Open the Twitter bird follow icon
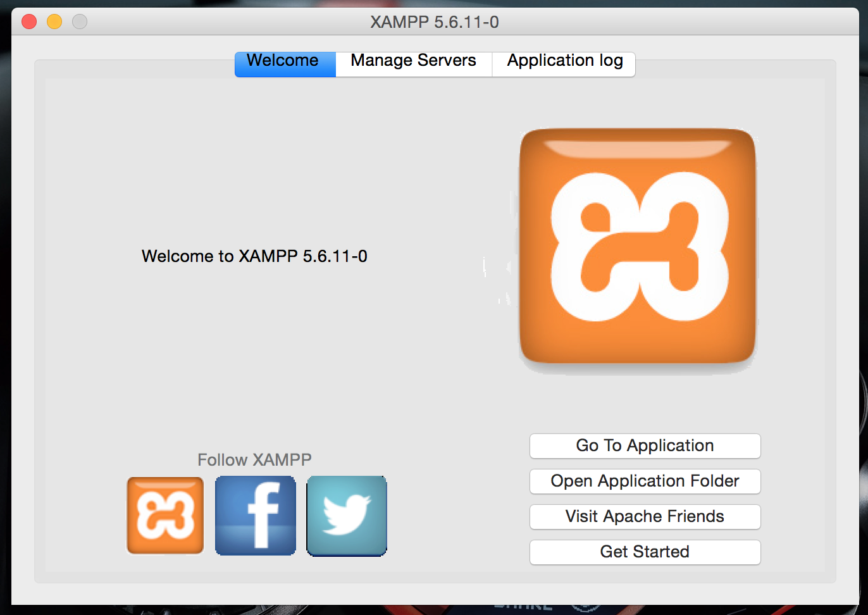This screenshot has height=615, width=868. (x=347, y=516)
